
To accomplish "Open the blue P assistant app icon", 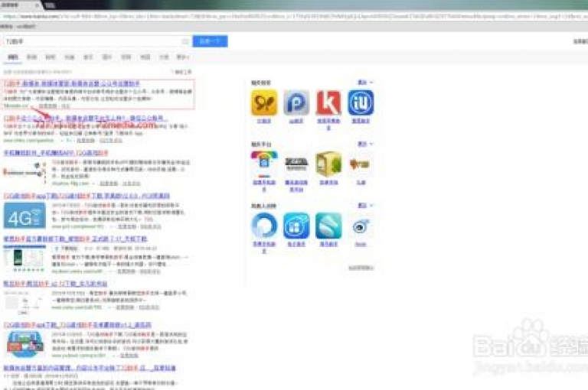I will click(x=296, y=102).
